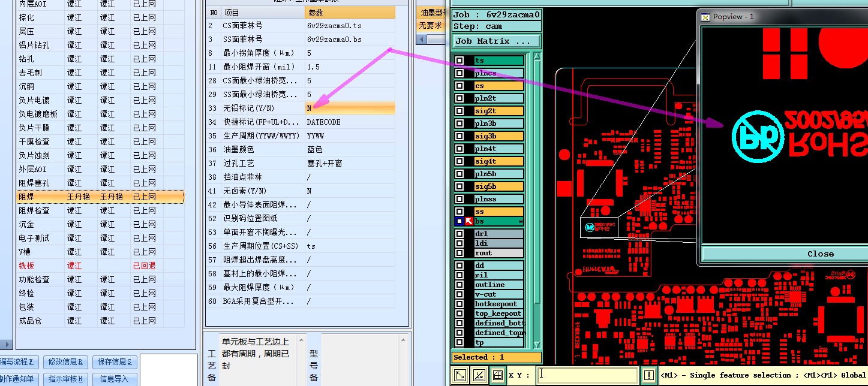
Task: Click the Popview - 1 window title icon
Action: click(x=706, y=17)
